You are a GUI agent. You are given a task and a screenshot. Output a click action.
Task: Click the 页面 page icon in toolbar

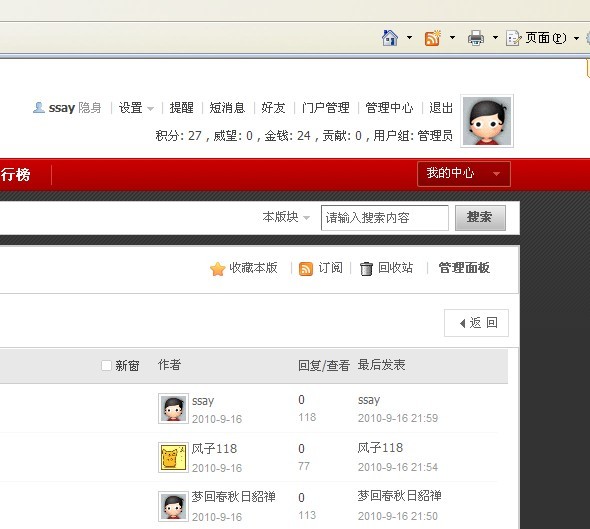pyautogui.click(x=514, y=38)
